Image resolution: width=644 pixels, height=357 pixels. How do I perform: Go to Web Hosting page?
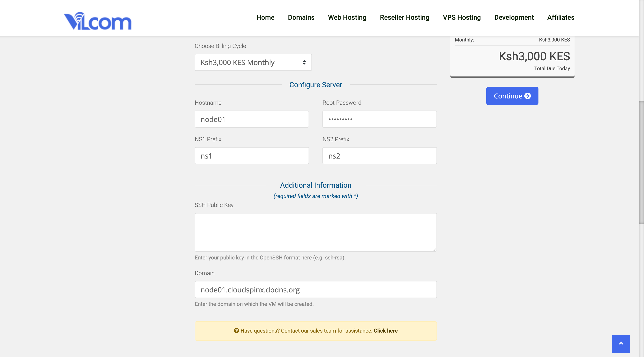click(347, 17)
